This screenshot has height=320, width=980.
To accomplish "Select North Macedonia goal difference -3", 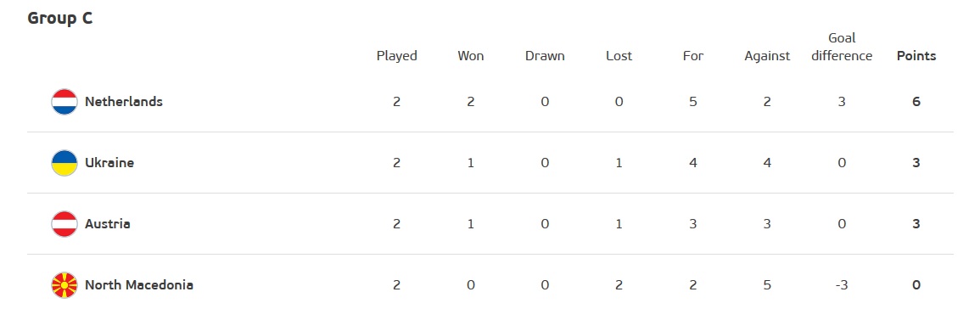I will pyautogui.click(x=841, y=286).
